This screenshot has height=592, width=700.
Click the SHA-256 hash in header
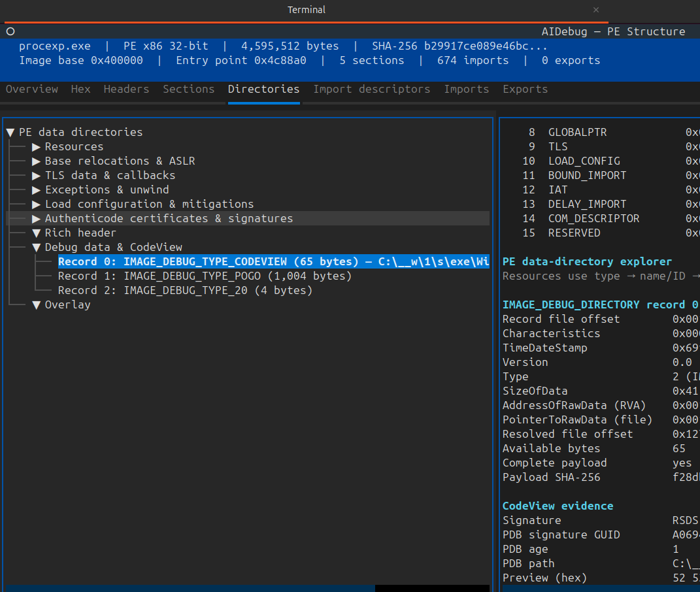(x=459, y=46)
